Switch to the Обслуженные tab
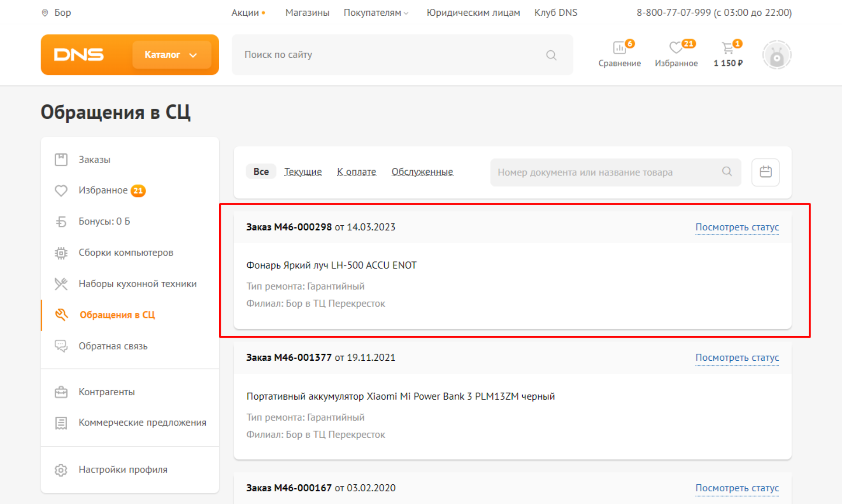Viewport: 842px width, 504px height. pos(422,172)
